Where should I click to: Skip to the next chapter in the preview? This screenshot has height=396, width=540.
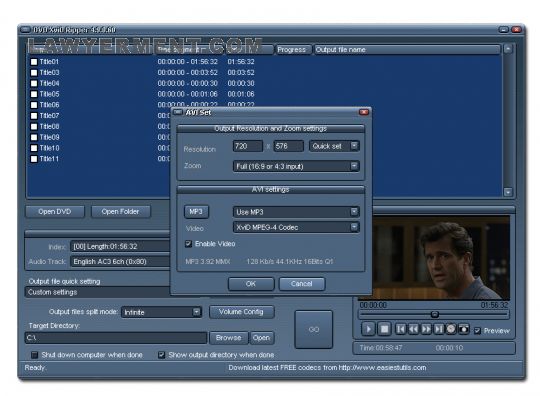click(x=438, y=329)
